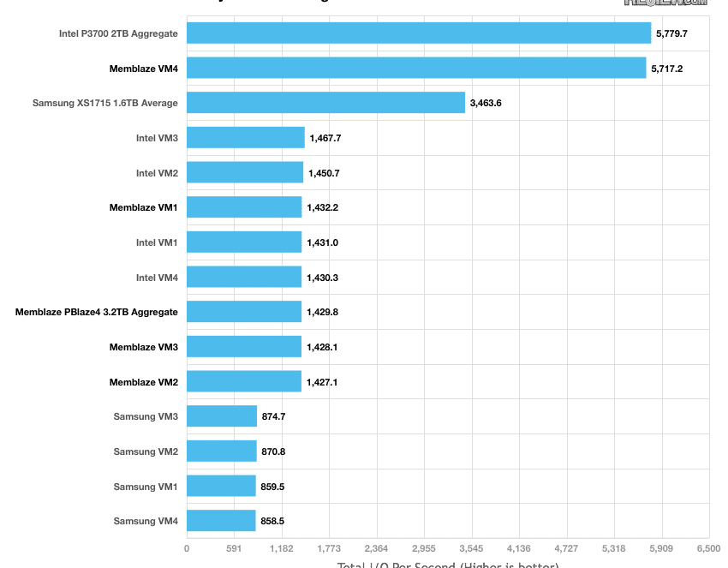Viewport: 728px width, 568px height.
Task: Click the 'Intel VM2' row label
Action: [x=157, y=173]
